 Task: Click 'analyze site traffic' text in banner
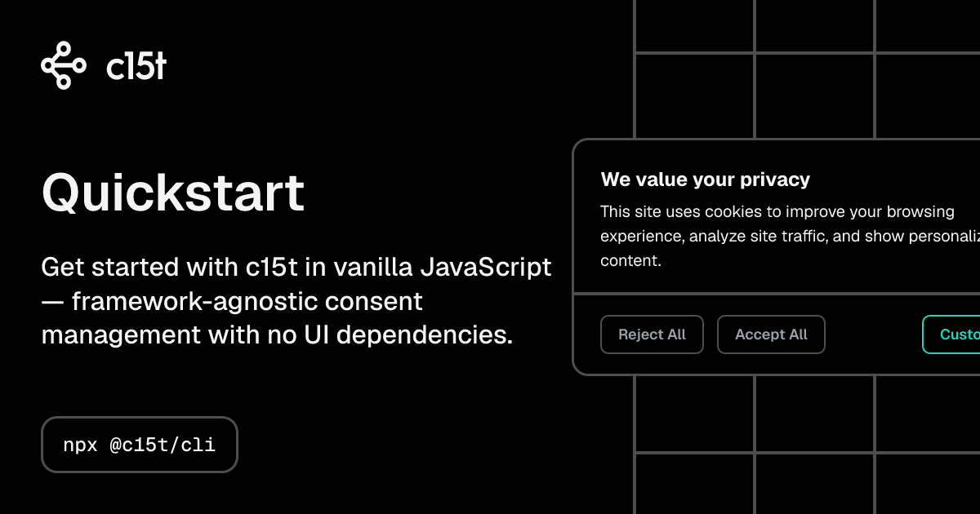759,237
